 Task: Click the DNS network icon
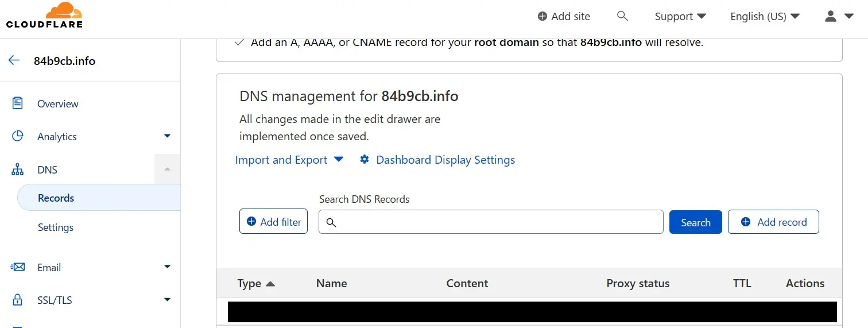18,169
